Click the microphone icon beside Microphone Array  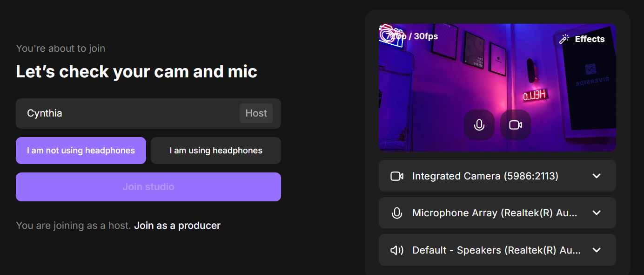click(396, 213)
